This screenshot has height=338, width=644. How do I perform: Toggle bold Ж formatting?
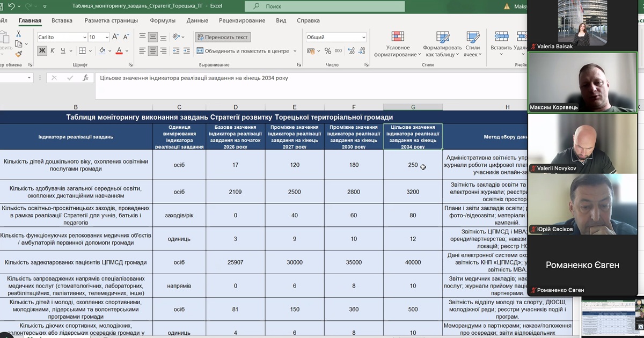[42, 51]
